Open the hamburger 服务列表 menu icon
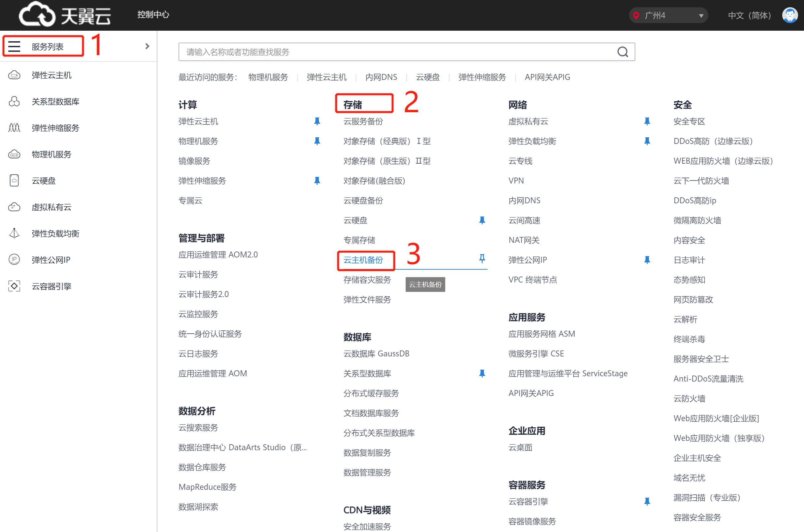 click(14, 46)
